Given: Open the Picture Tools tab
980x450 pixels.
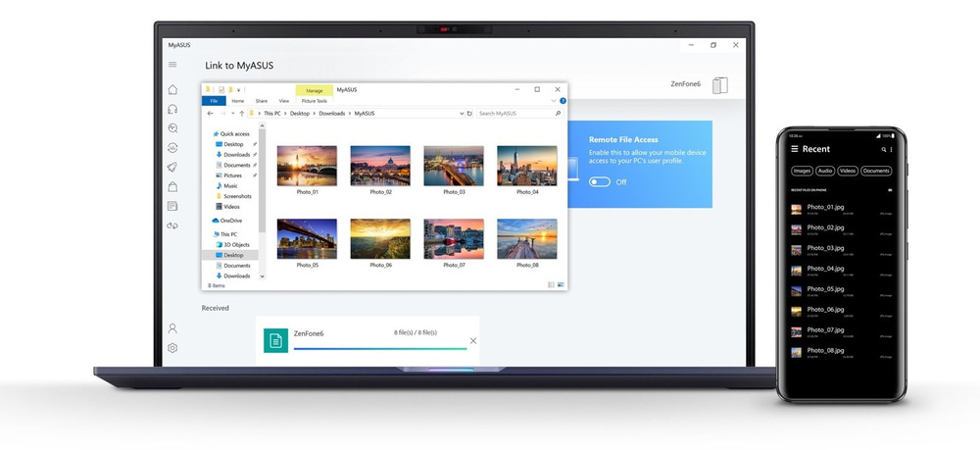Looking at the screenshot, I should point(314,101).
